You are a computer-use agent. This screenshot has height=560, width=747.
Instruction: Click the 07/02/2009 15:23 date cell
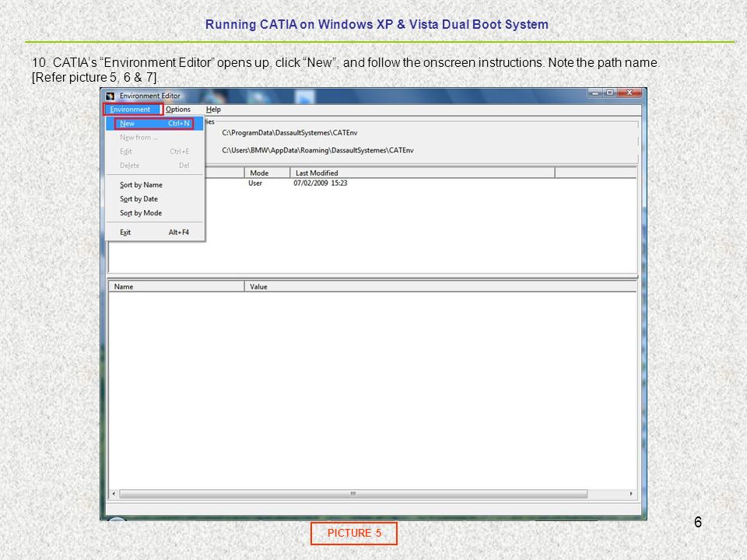click(320, 184)
